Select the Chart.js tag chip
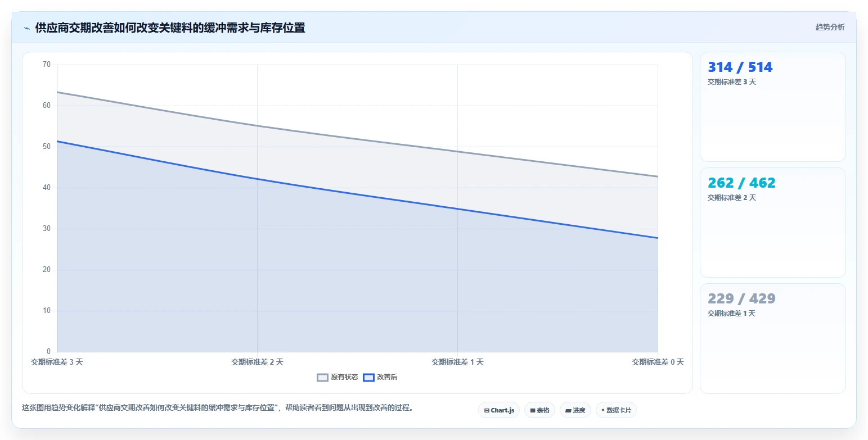 [x=499, y=410]
